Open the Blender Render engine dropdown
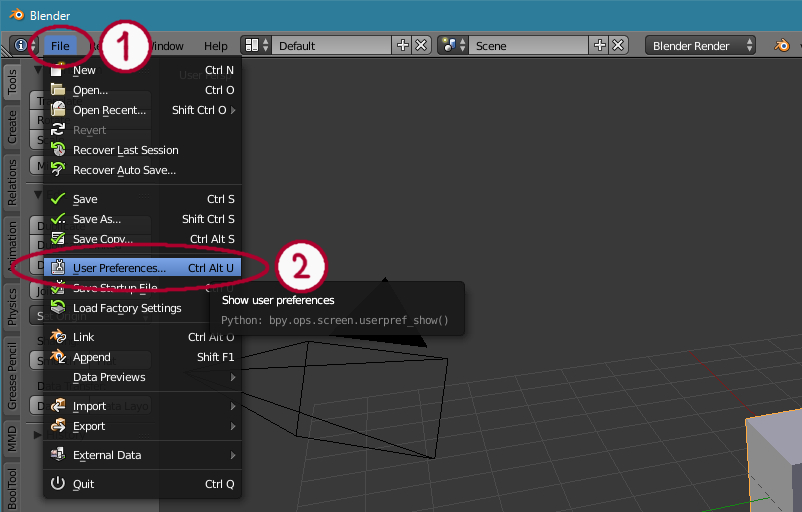The width and height of the screenshot is (802, 512). click(x=701, y=45)
